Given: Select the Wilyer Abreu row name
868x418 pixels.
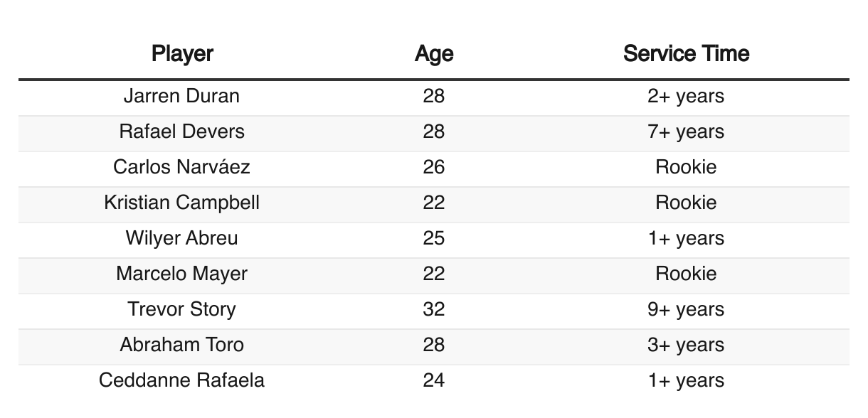Looking at the screenshot, I should [182, 238].
